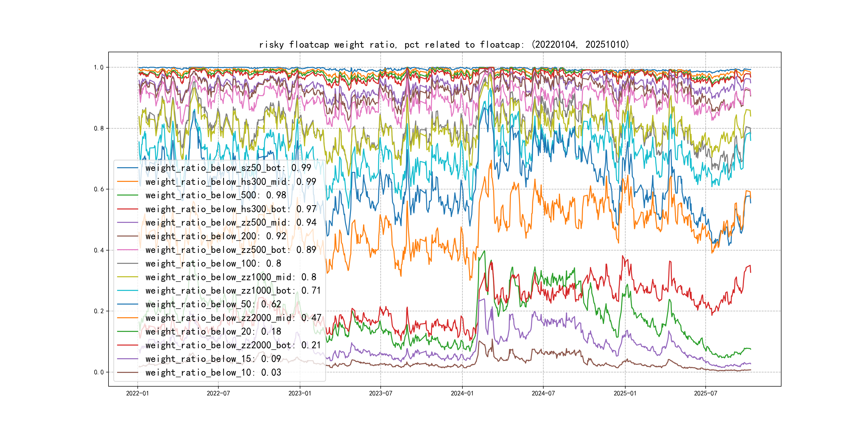Click the 0.8 y-axis tick label
The image size is (868, 434).
99,128
